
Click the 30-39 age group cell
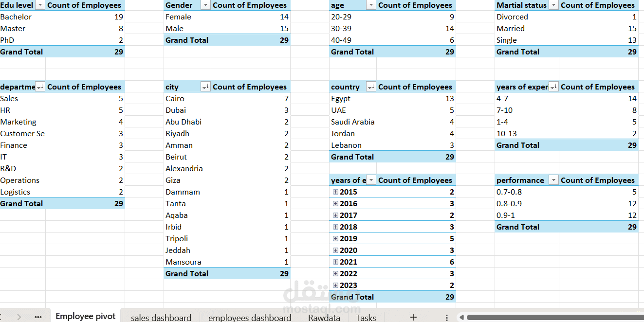(341, 29)
